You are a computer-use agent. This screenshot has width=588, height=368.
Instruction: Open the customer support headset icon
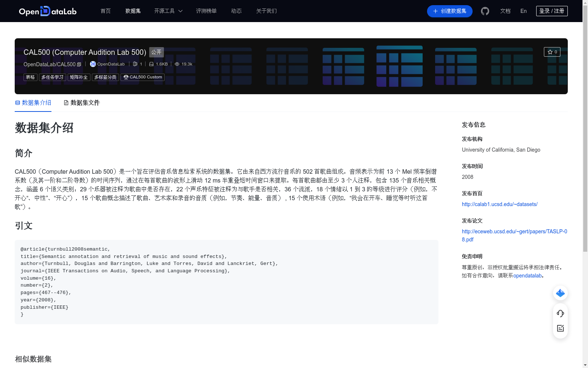(x=560, y=314)
